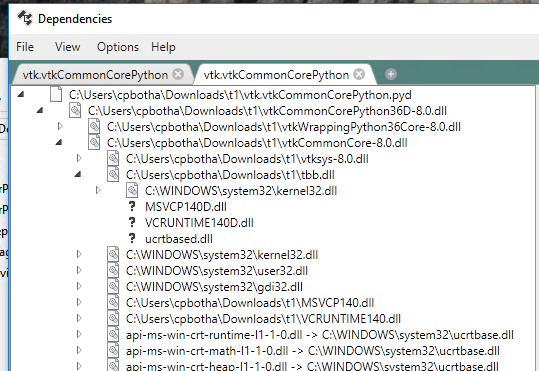Click module icon of user32.dll
The width and height of the screenshot is (539, 371).
pos(113,270)
